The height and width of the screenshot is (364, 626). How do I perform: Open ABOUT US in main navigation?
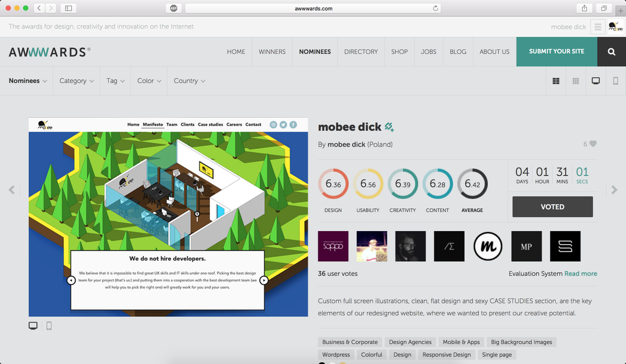click(x=495, y=52)
